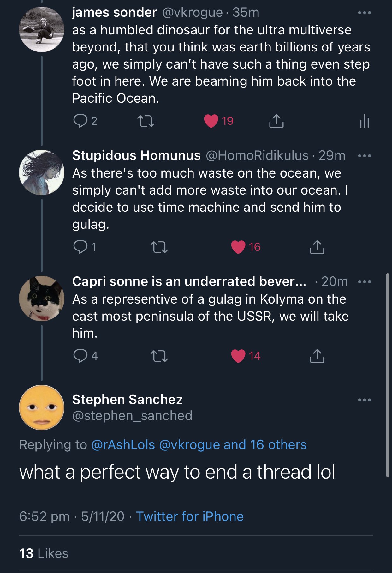The height and width of the screenshot is (573, 392).
Task: View analytics for james sonder's tweet
Action: 364,121
